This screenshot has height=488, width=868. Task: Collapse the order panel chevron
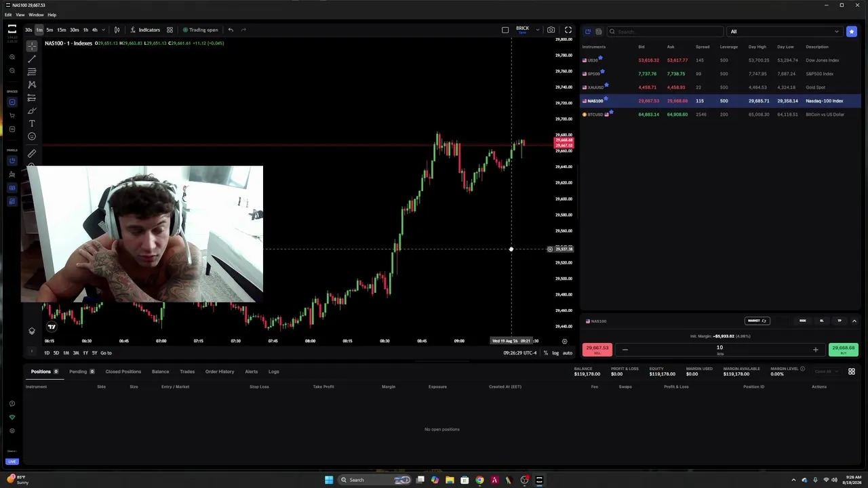tap(854, 321)
